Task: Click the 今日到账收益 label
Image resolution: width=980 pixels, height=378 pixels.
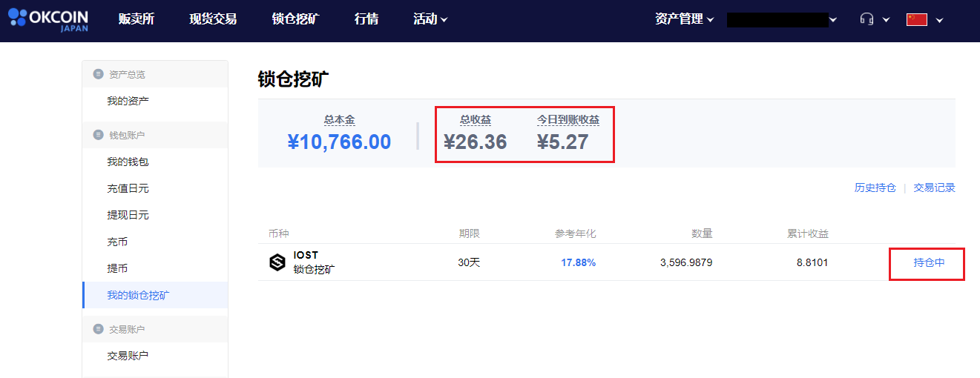Action: pos(568,119)
